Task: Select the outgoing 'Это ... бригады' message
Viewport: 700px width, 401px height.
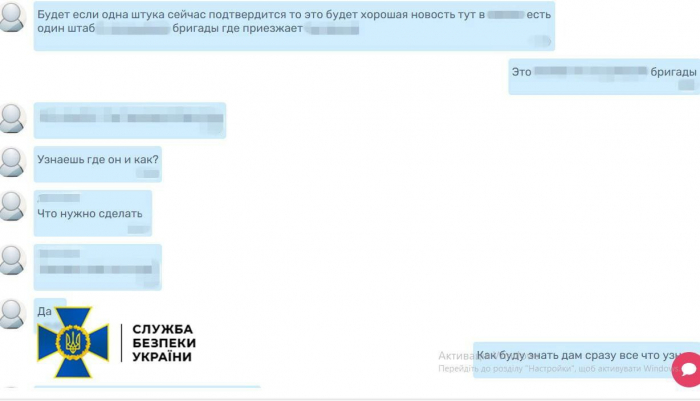Action: (x=603, y=77)
